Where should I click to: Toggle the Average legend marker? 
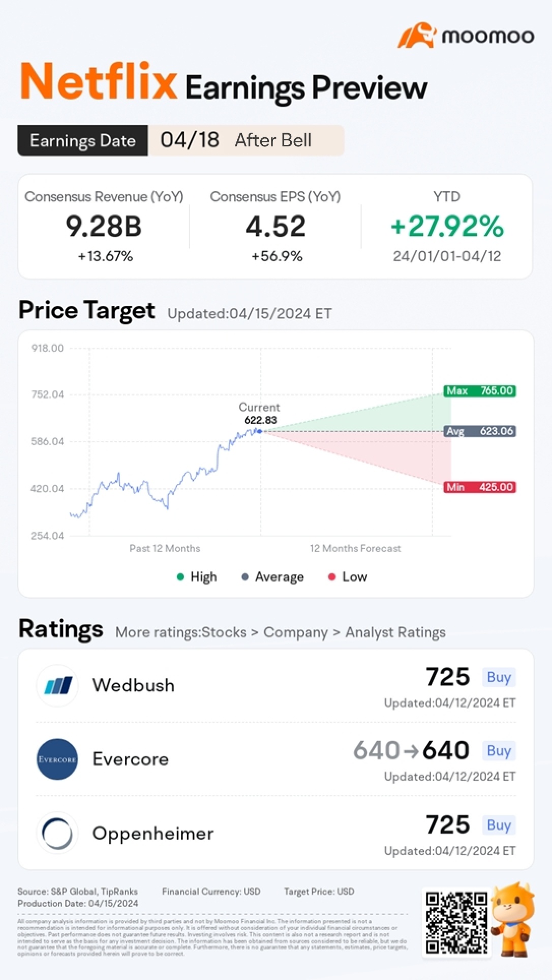245,577
